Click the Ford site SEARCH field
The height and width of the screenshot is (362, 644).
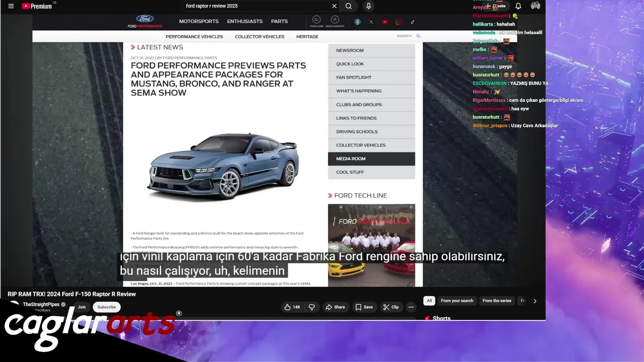click(x=404, y=36)
